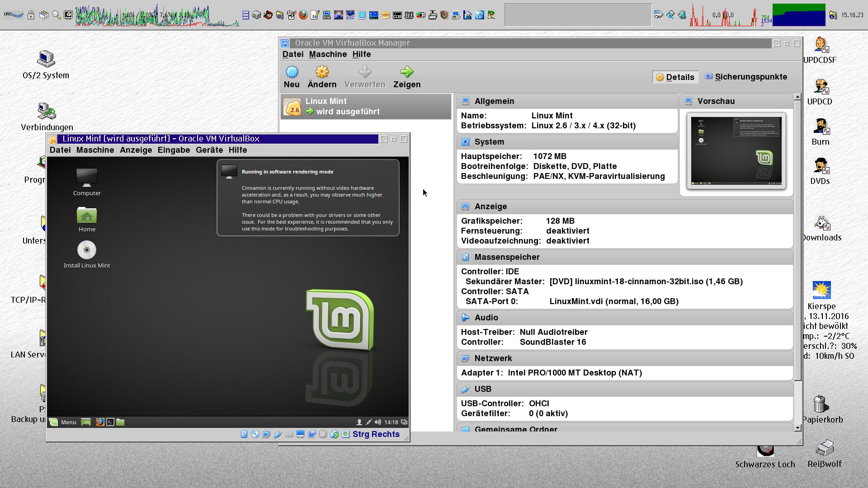The image size is (868, 488).
Task: Open Datei menu in VirtualBox Manager
Action: pyautogui.click(x=293, y=54)
